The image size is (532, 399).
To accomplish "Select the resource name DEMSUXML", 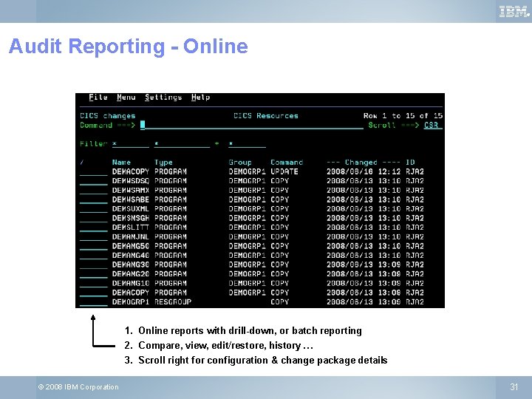I will tap(131, 208).
